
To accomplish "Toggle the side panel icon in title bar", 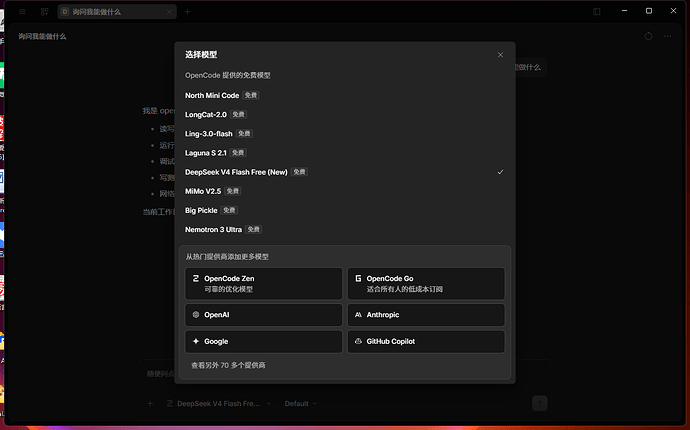I will click(597, 12).
